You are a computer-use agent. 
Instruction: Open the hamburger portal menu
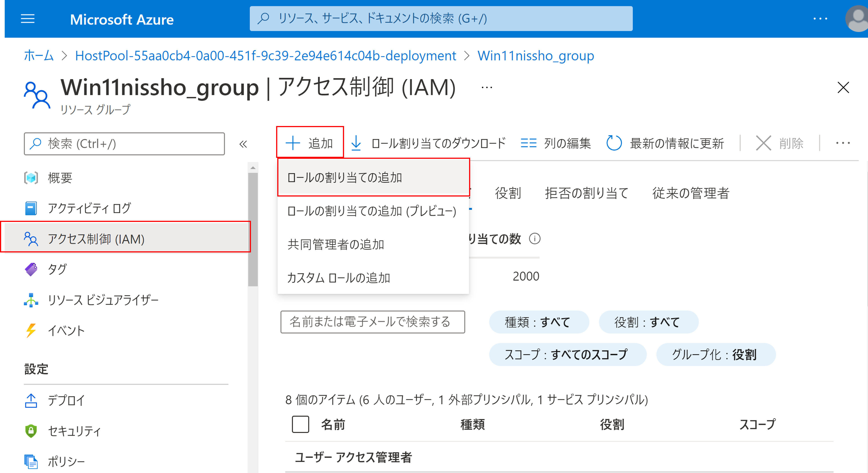(28, 19)
